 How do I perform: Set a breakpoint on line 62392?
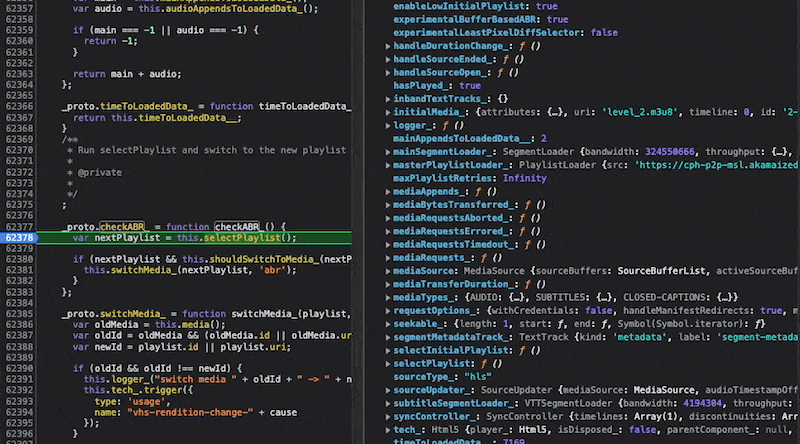(19, 390)
